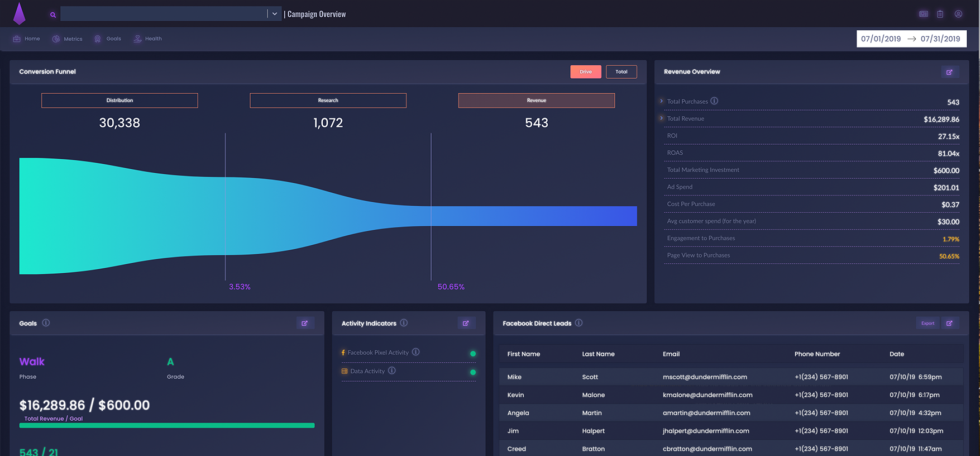980x456 pixels.
Task: Open Activity Indicators external link icon
Action: pos(466,323)
